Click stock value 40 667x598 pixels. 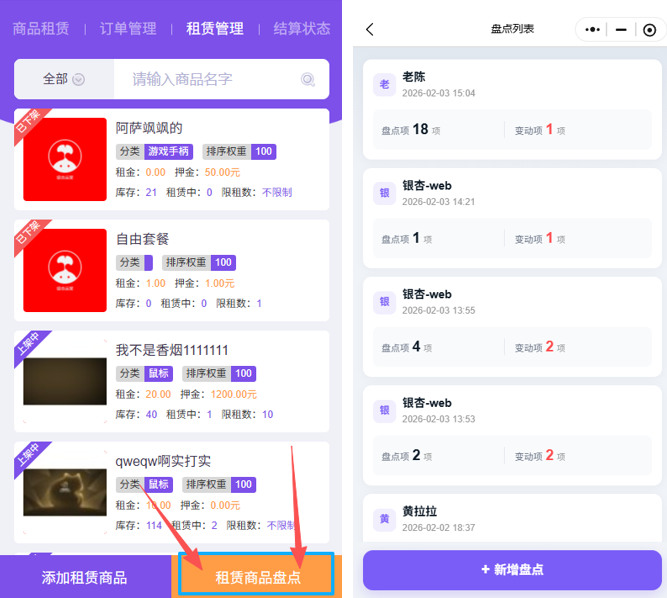coord(151,414)
